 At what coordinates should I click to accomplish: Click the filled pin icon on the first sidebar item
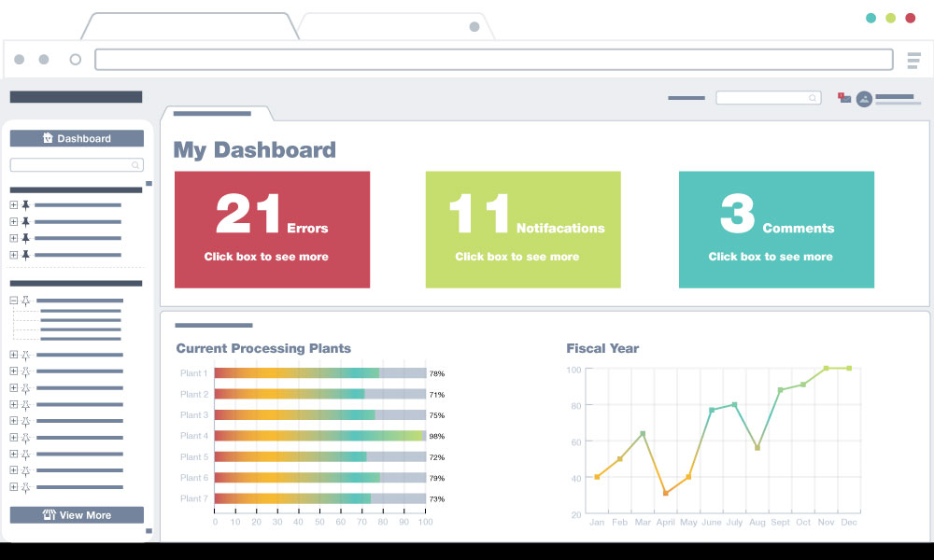point(25,204)
